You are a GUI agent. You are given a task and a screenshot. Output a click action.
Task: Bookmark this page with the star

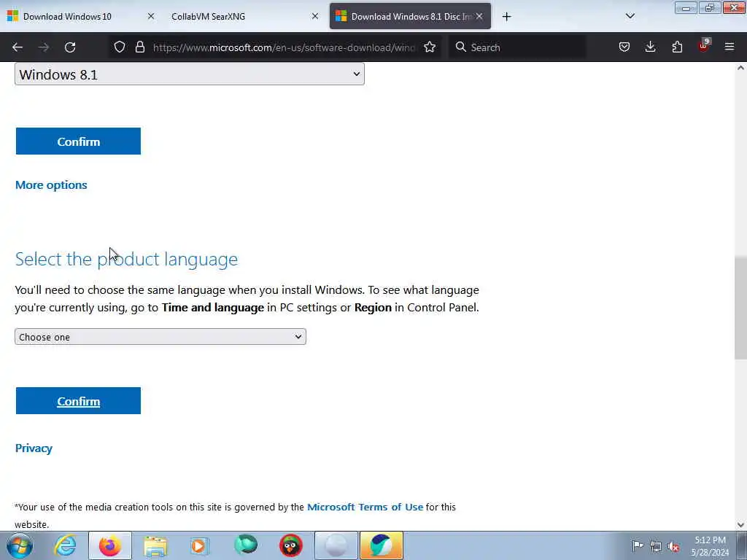pyautogui.click(x=430, y=47)
